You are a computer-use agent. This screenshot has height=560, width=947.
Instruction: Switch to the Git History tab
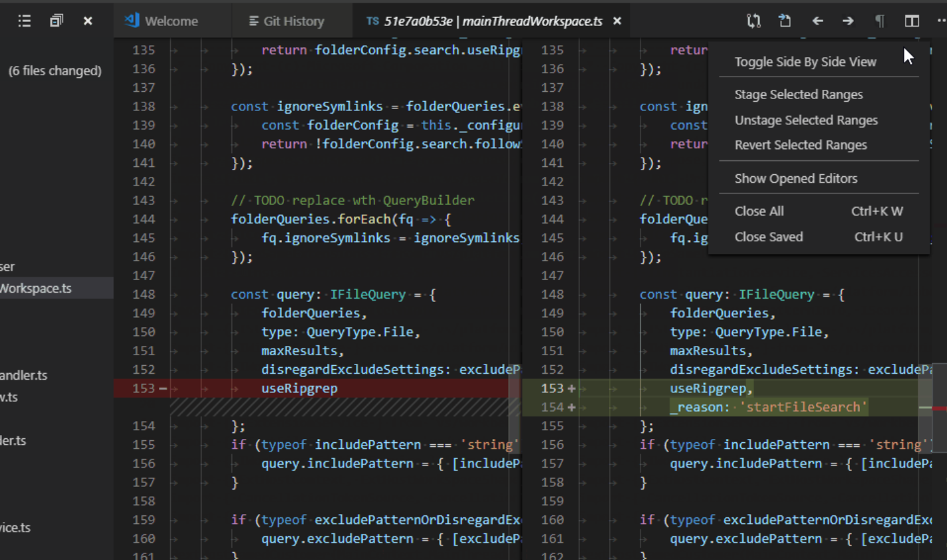(x=287, y=21)
